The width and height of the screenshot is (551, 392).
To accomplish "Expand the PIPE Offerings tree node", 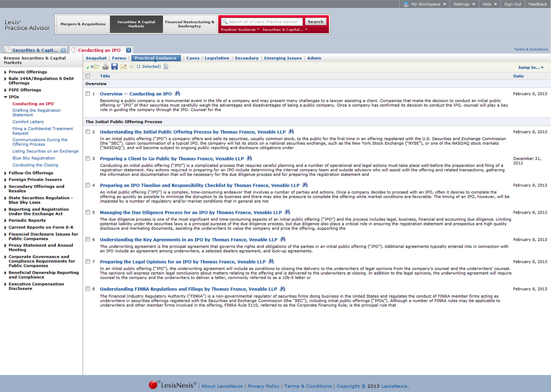I will pos(5,90).
